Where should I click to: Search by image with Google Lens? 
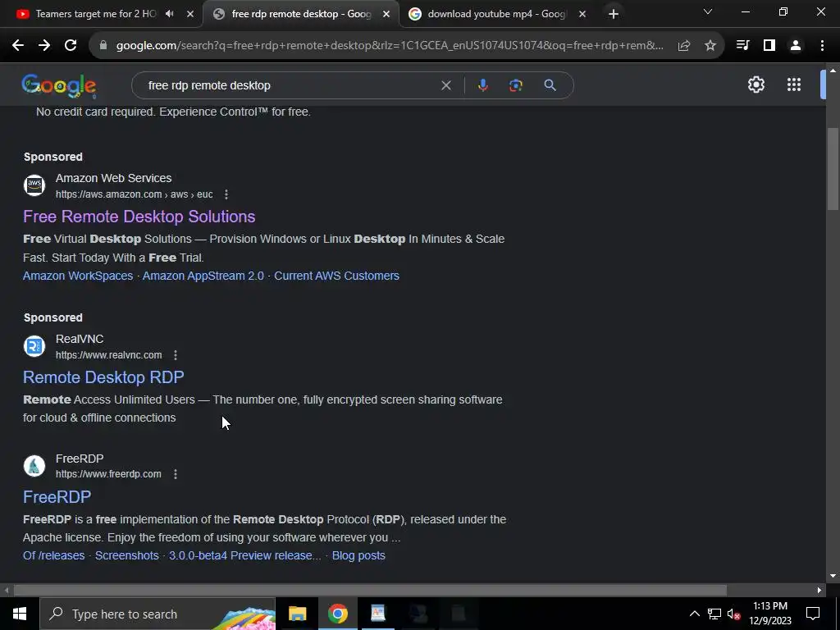[x=516, y=85]
